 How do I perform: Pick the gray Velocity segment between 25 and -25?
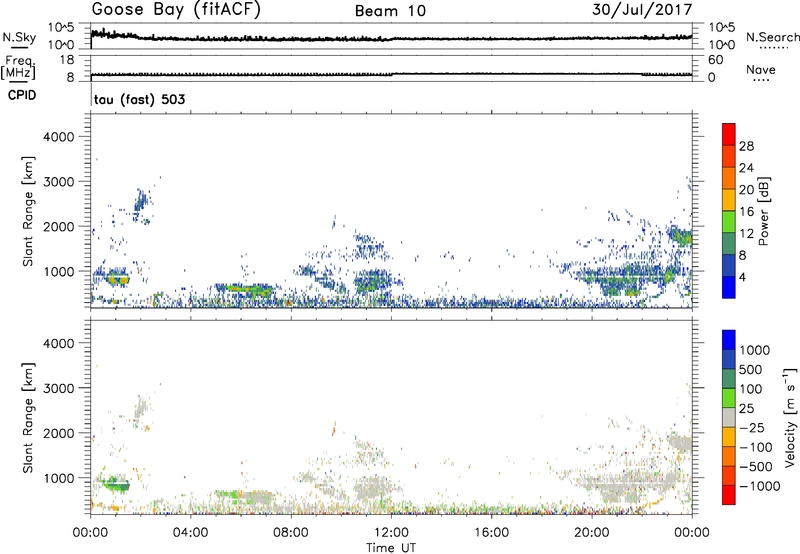729,417
